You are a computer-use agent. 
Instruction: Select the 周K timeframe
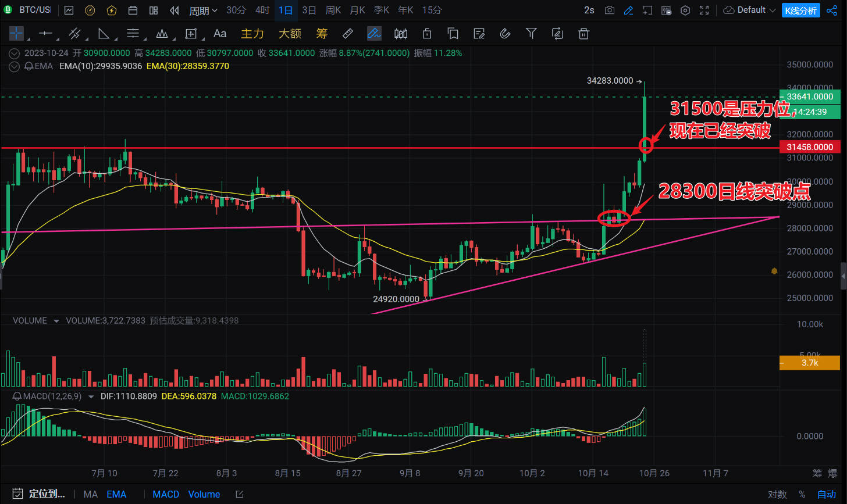point(333,10)
